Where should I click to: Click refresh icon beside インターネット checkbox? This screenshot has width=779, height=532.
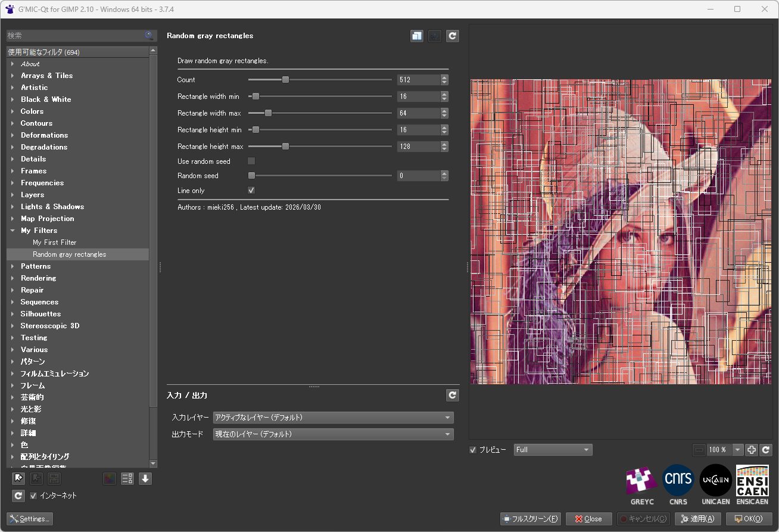coord(18,496)
